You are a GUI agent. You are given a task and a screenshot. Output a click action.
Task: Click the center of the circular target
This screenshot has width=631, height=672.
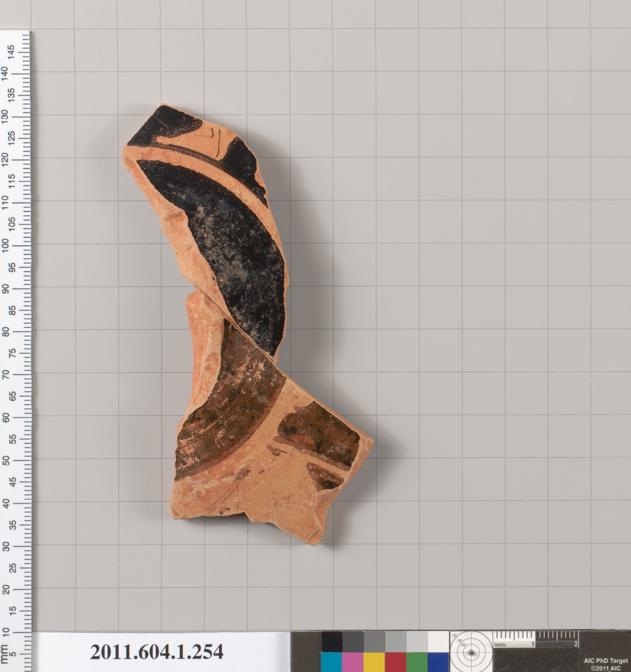471,653
